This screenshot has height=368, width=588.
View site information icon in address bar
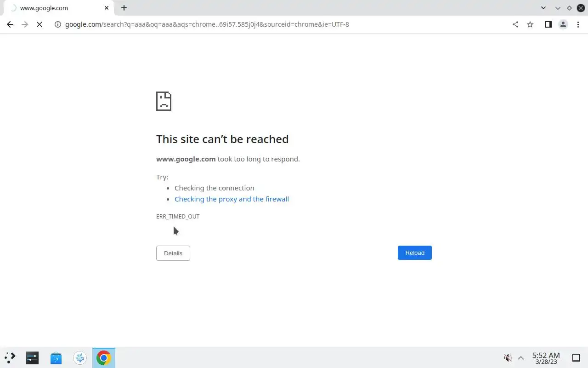[58, 24]
